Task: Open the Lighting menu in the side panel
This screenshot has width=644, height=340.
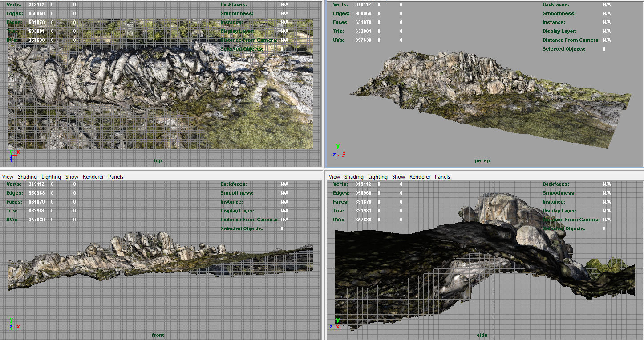Action: (x=377, y=177)
